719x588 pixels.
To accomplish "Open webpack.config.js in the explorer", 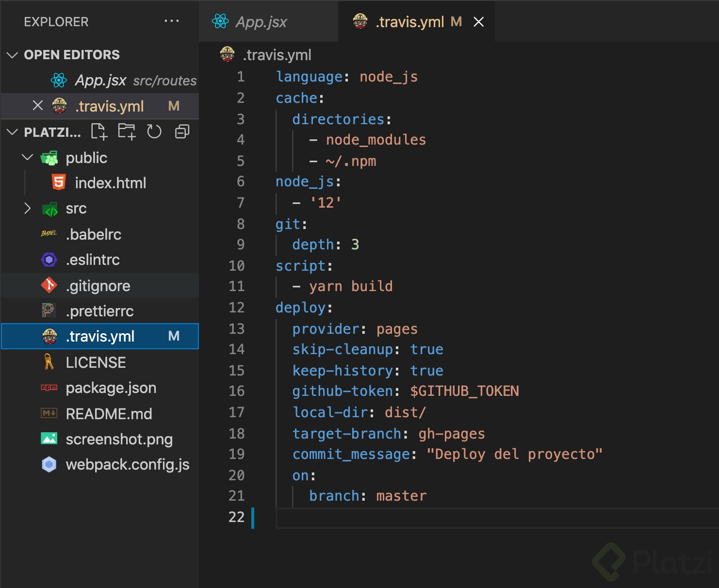I will pyautogui.click(x=127, y=465).
